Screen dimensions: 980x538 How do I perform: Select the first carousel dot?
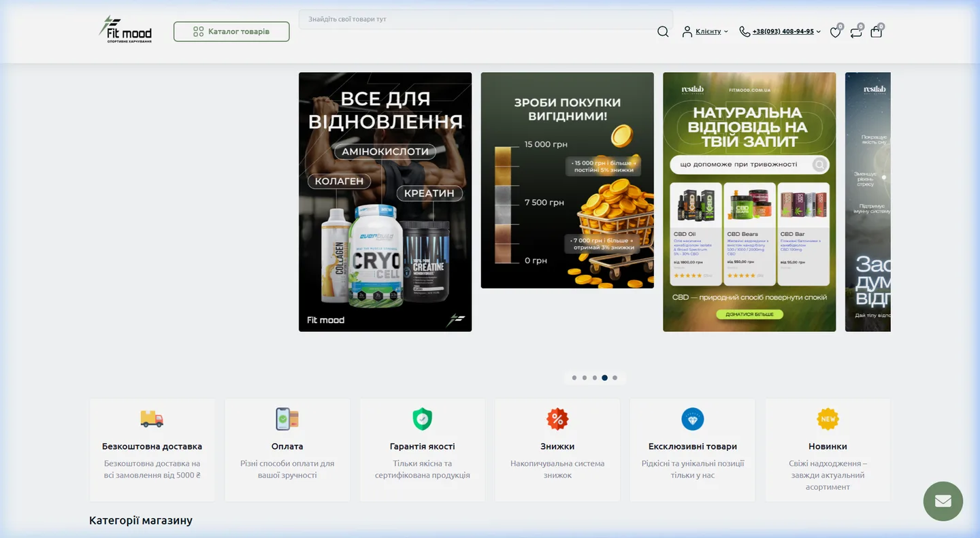coord(574,377)
